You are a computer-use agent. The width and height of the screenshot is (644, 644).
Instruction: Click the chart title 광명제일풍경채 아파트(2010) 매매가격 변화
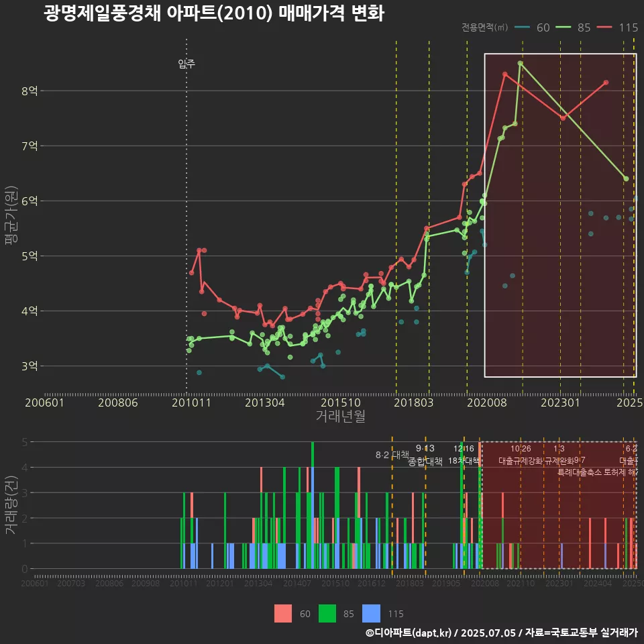[x=214, y=13]
